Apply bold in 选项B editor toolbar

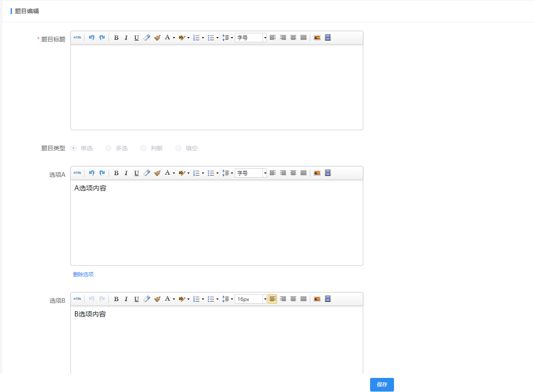pyautogui.click(x=116, y=299)
